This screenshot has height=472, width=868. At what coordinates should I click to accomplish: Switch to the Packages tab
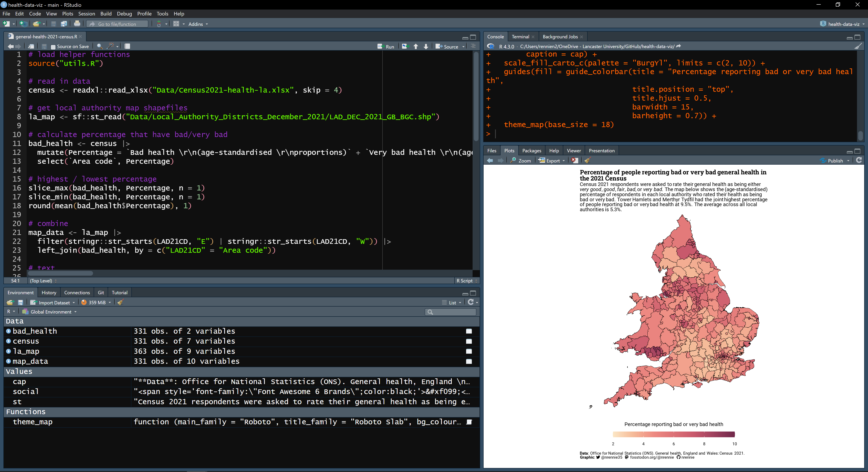point(532,150)
